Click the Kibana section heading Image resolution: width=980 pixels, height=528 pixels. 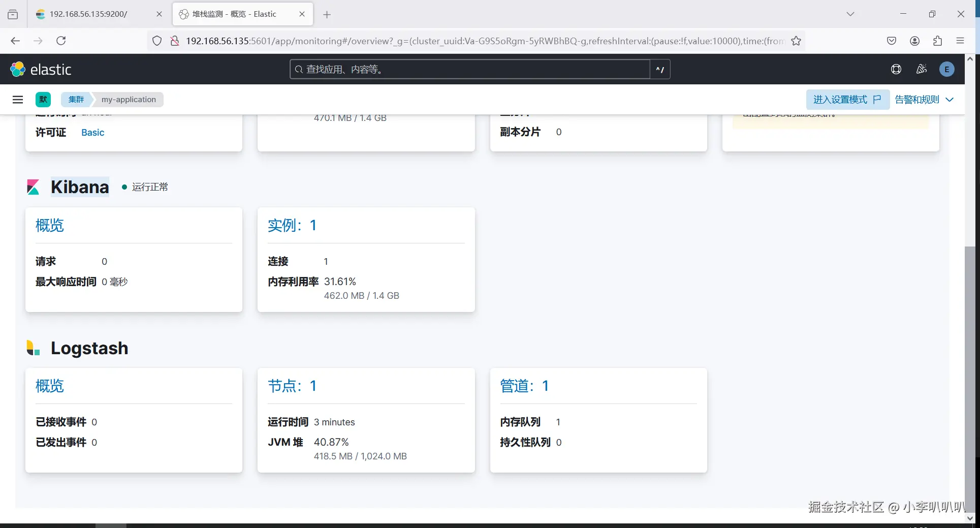[80, 187]
